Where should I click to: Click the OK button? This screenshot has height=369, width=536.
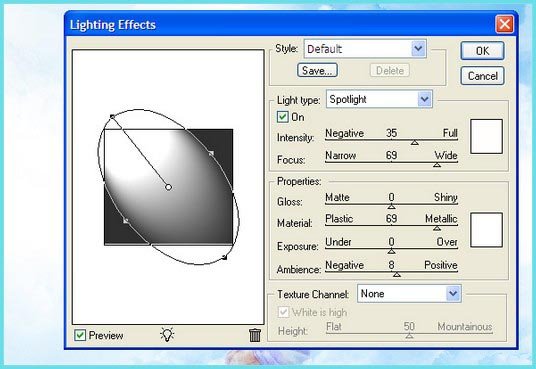coord(482,51)
